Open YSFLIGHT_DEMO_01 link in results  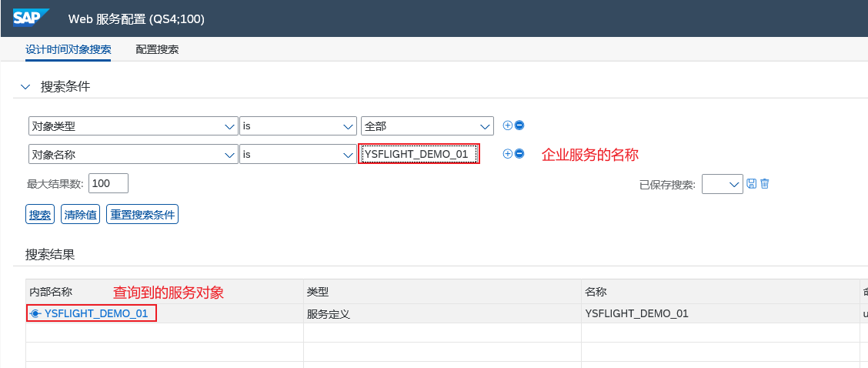[x=96, y=313]
